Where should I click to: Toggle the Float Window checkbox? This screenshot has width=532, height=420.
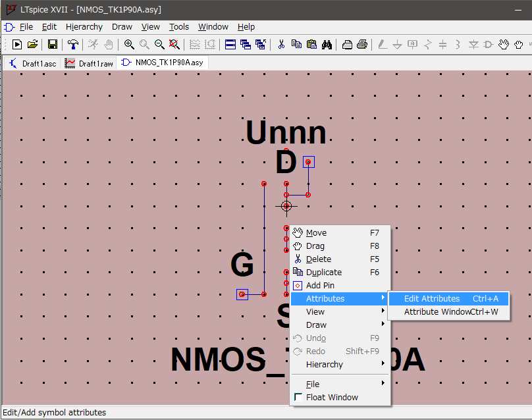298,397
